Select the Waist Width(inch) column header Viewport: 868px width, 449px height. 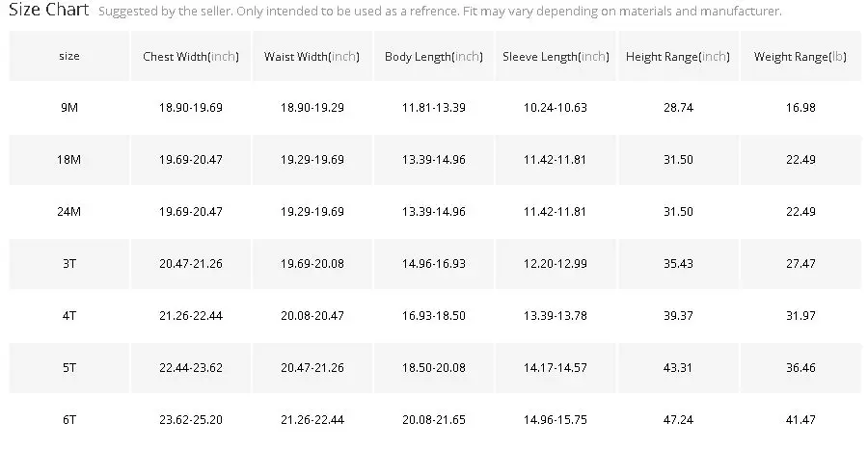312,57
